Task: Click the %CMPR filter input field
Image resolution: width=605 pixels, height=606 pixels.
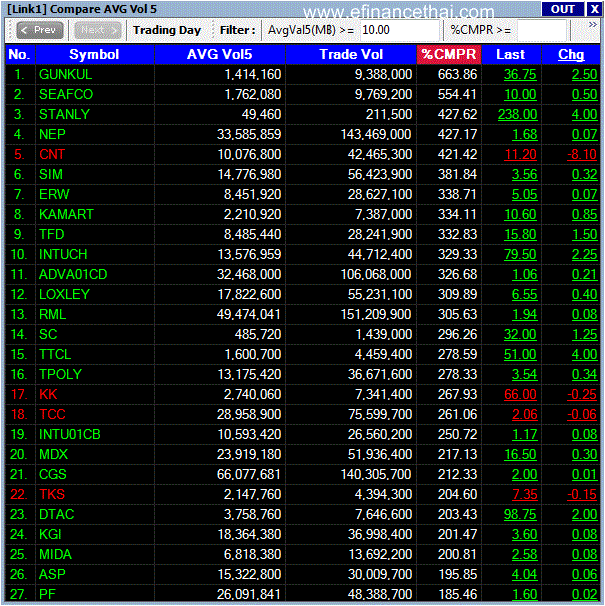Action: pos(541,30)
